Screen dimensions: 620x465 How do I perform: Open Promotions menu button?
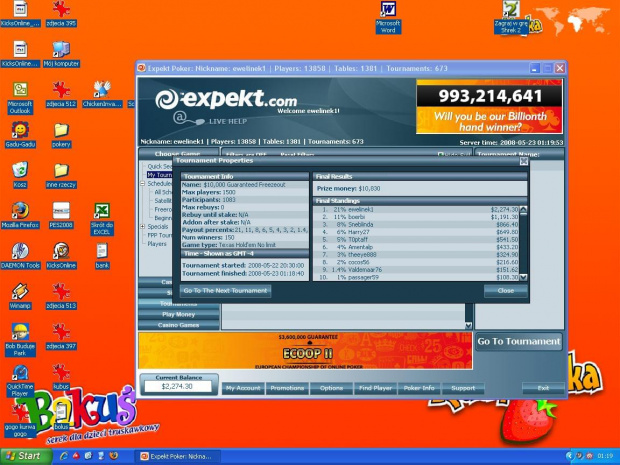click(287, 388)
